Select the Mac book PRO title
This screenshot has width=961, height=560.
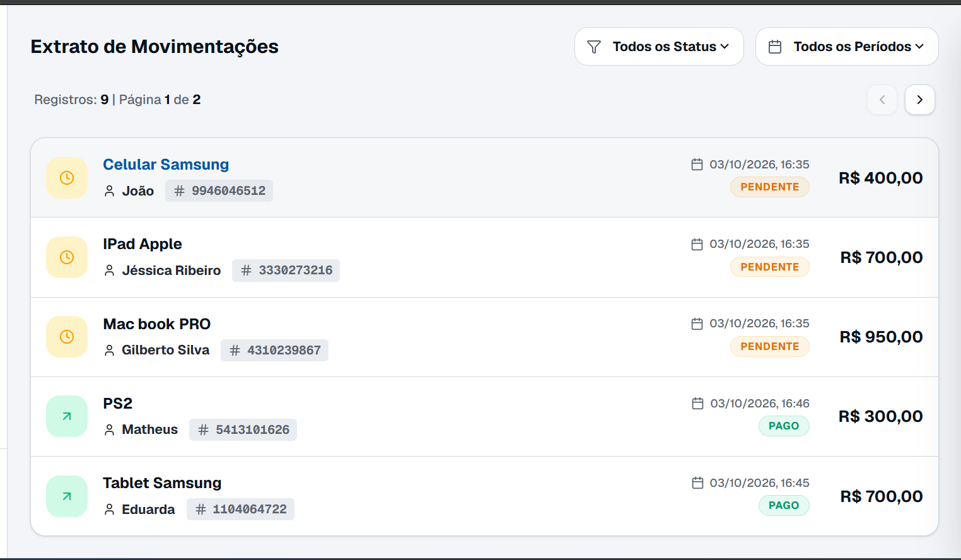[x=157, y=324]
